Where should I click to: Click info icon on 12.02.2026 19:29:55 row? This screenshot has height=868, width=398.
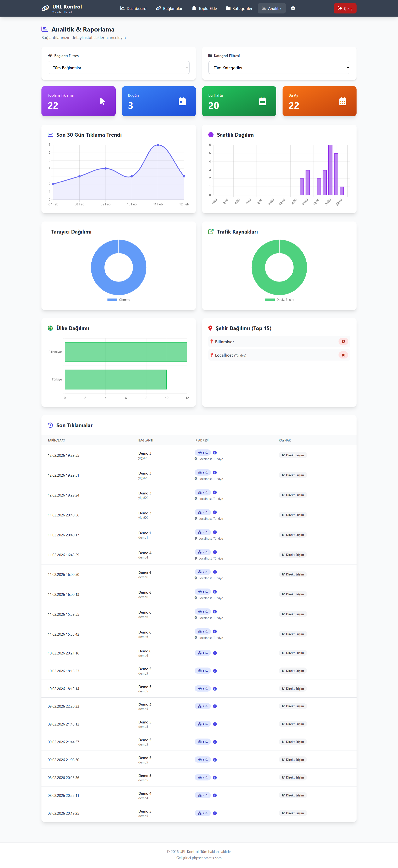pos(215,453)
